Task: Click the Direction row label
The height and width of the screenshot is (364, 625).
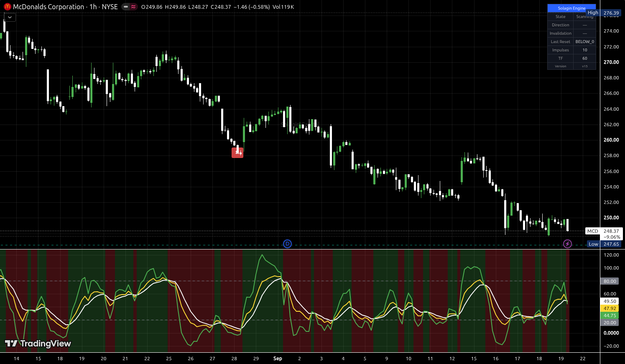Action: coord(561,25)
